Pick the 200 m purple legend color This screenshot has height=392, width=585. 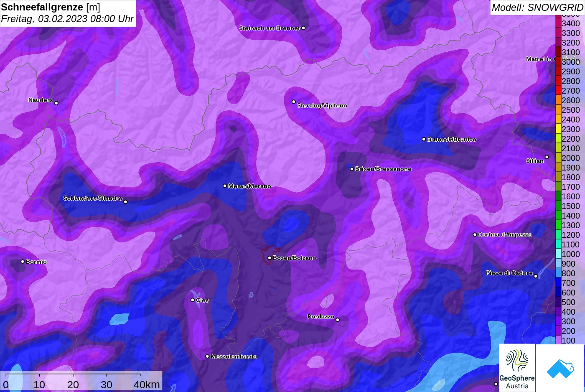558,331
